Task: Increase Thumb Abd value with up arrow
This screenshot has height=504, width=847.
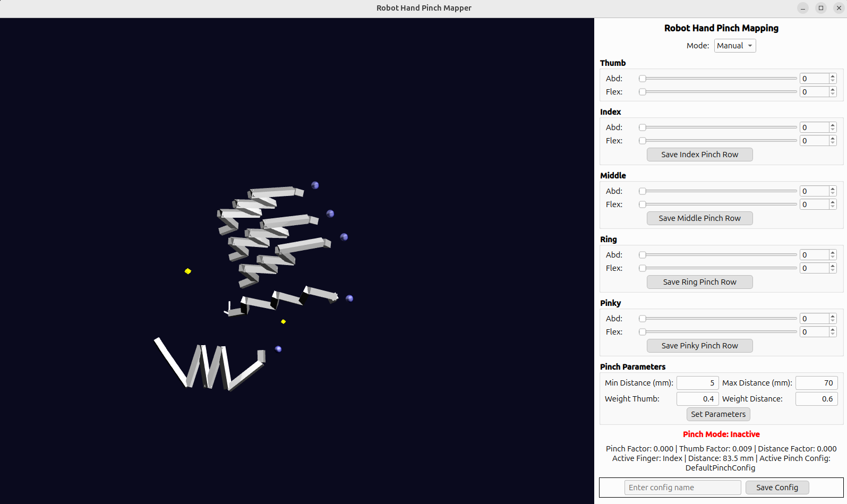Action: [x=833, y=76]
